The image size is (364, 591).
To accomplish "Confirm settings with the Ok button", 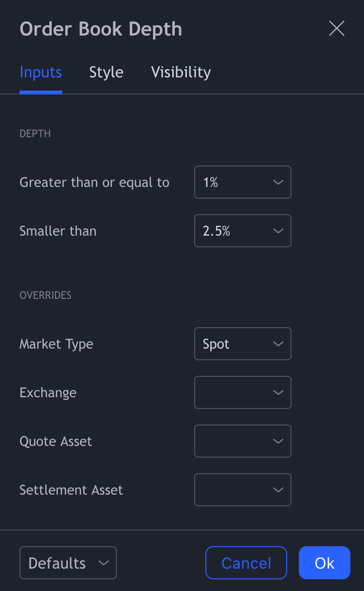I will click(324, 563).
